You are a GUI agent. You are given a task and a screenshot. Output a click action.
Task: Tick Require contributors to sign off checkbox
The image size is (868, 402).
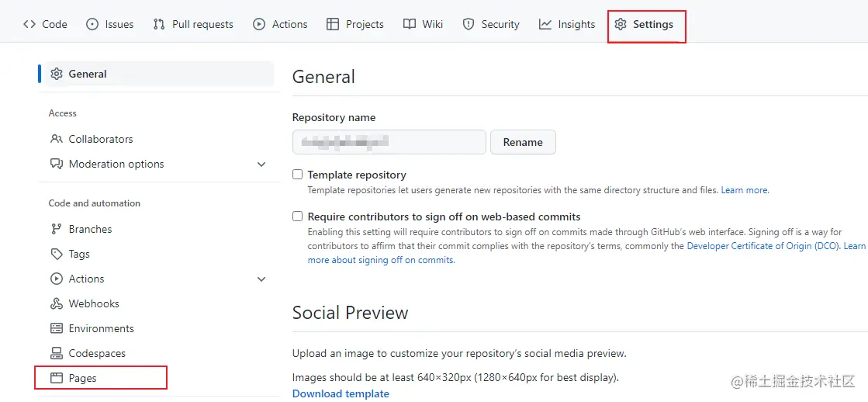point(298,216)
